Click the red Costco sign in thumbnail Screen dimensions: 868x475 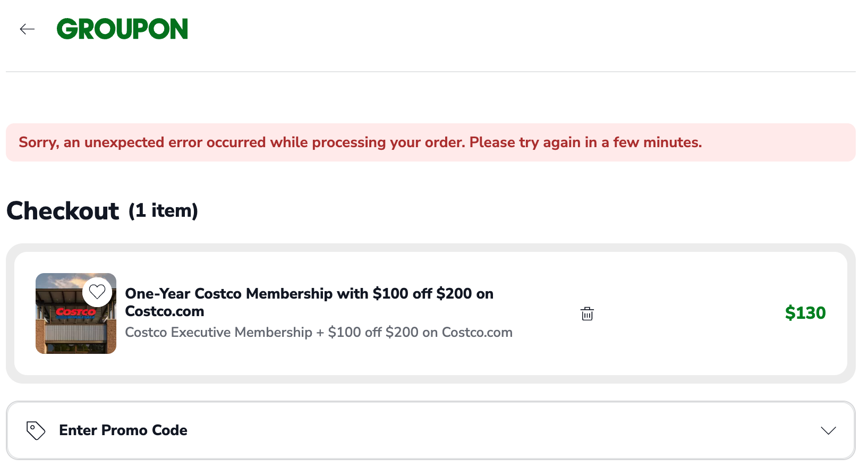pyautogui.click(x=73, y=312)
